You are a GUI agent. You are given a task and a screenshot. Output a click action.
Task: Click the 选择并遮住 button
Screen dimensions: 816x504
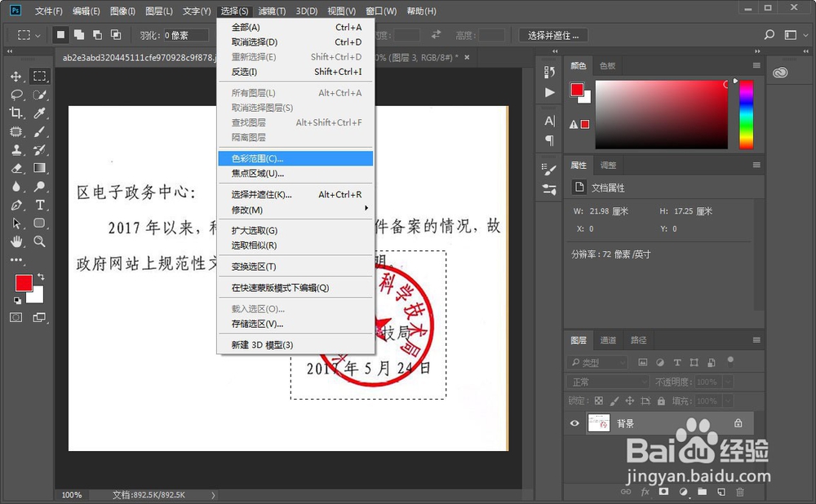pos(551,35)
